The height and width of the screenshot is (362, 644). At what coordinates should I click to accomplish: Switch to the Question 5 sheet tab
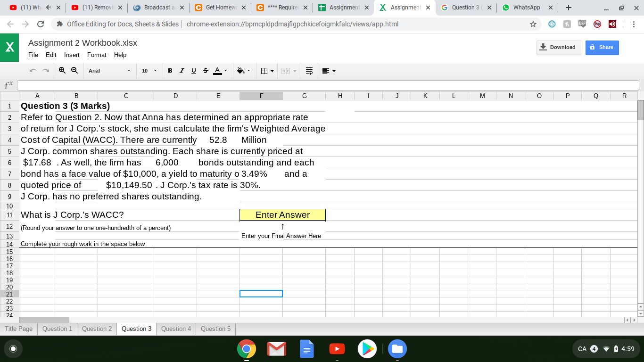pos(216,329)
